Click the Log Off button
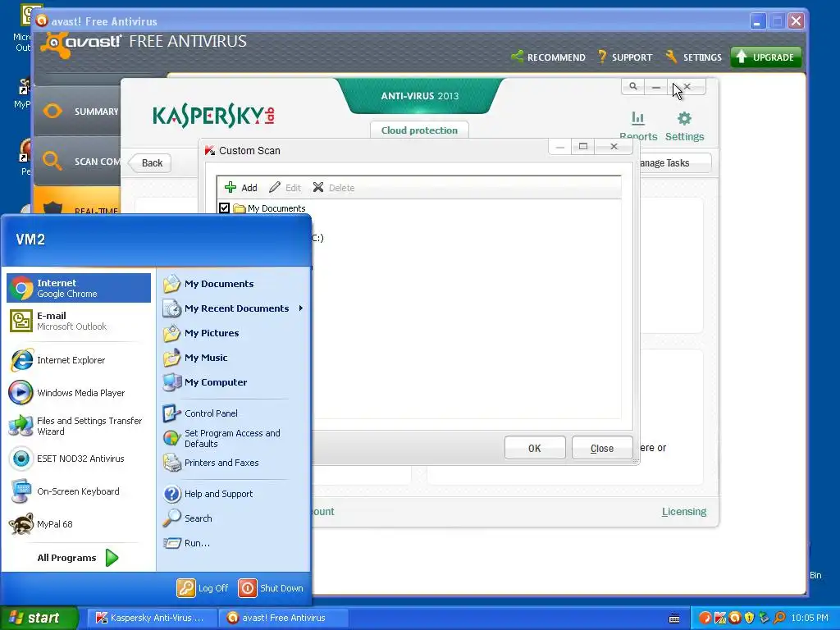This screenshot has height=630, width=840. [x=203, y=588]
